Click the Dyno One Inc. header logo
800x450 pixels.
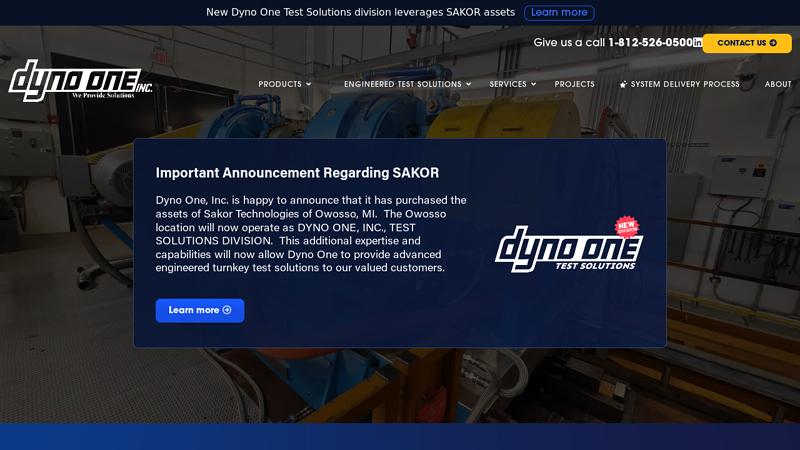80,80
